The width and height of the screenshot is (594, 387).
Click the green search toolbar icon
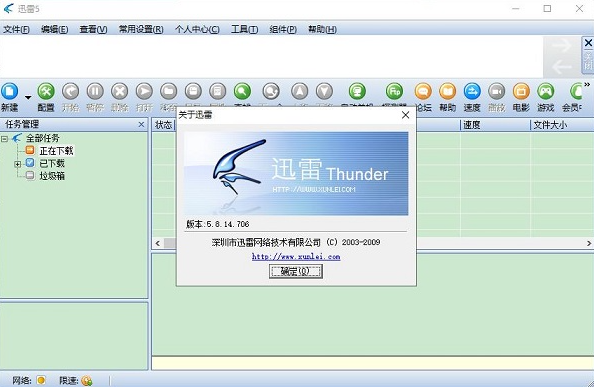click(242, 92)
